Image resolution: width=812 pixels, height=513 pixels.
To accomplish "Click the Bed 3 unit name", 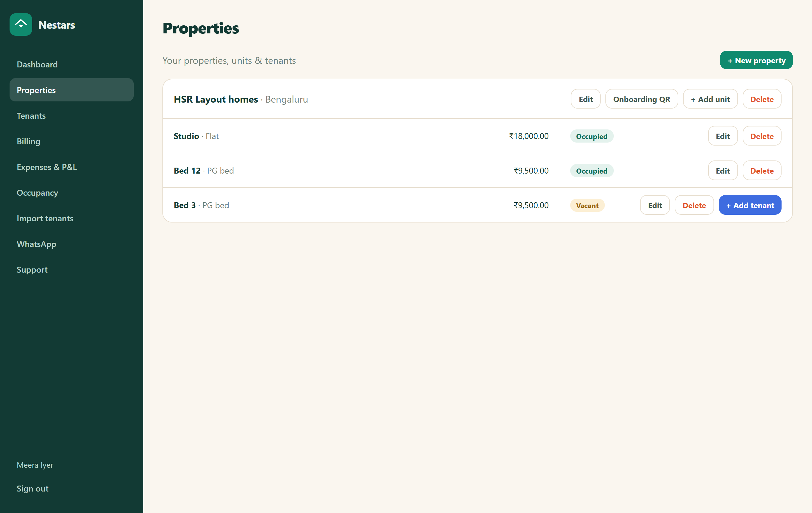I will click(184, 205).
